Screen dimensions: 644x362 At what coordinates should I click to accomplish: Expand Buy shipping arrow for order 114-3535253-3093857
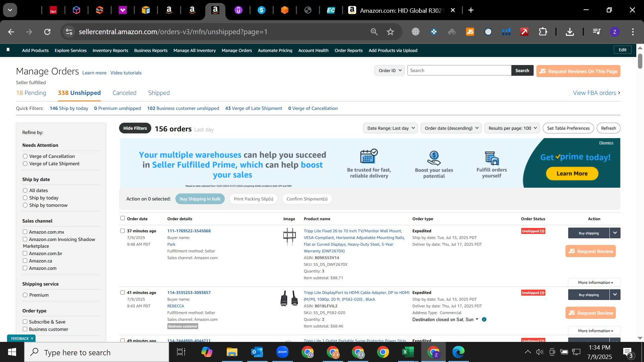point(615,295)
